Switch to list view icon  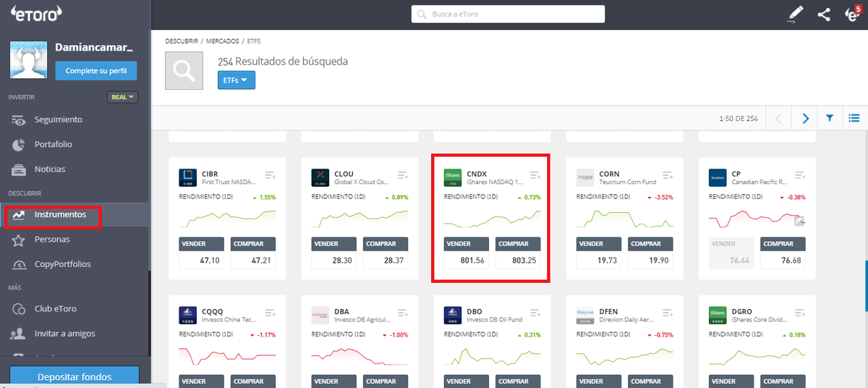click(x=854, y=118)
